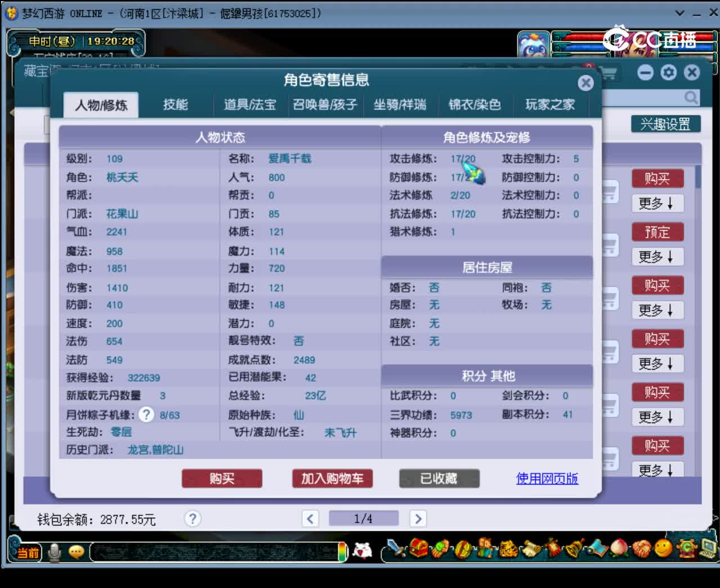The image size is (720, 588).
Task: Expand the first 更多 dropdown under 购买
Action: coord(657,203)
